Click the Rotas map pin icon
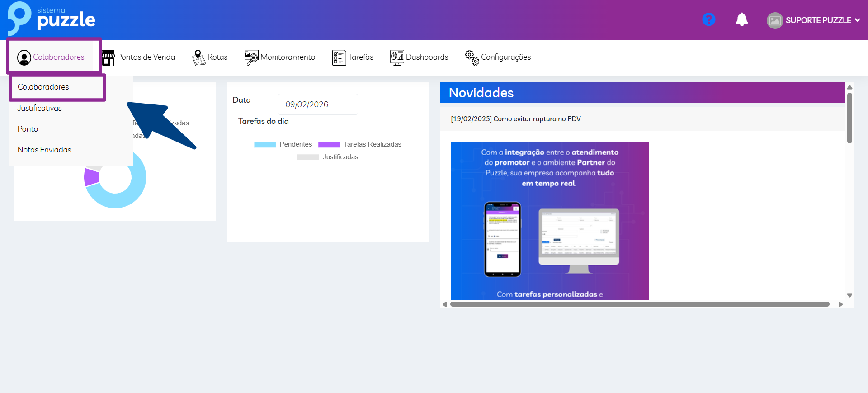The width and height of the screenshot is (868, 393). coord(198,57)
